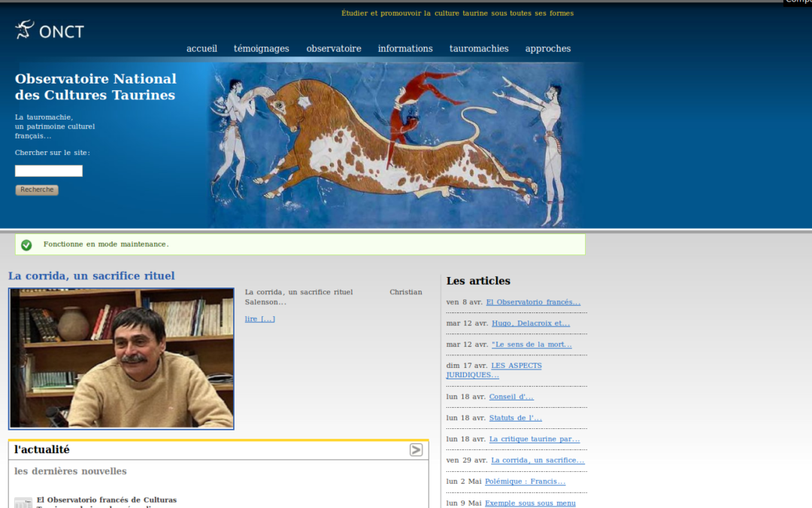Click the Recherche button

pos(37,190)
